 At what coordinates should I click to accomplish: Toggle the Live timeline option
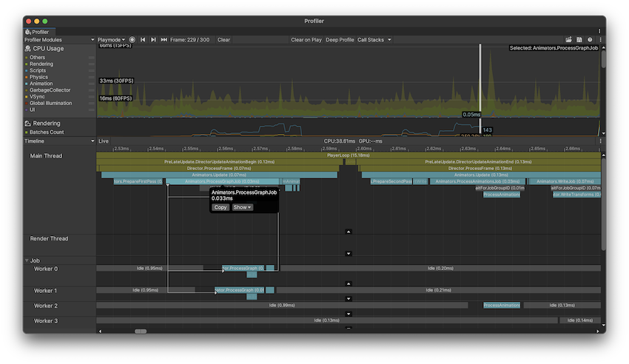tap(104, 141)
